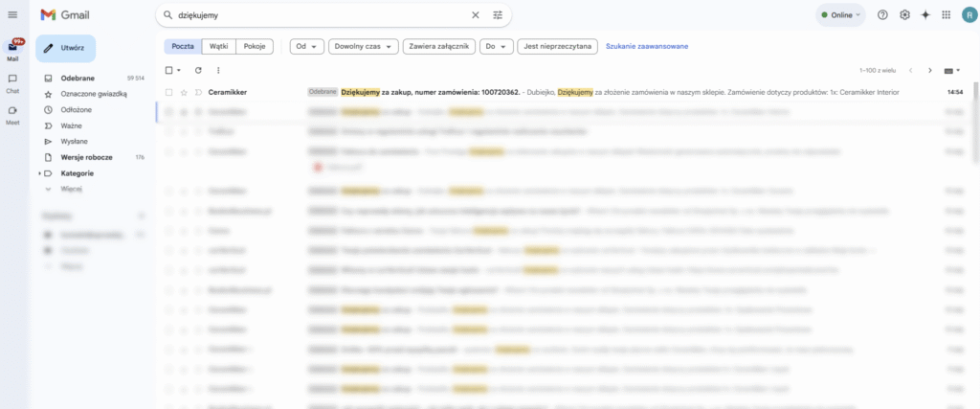
Task: Click the magnifier search icon
Action: (167, 15)
